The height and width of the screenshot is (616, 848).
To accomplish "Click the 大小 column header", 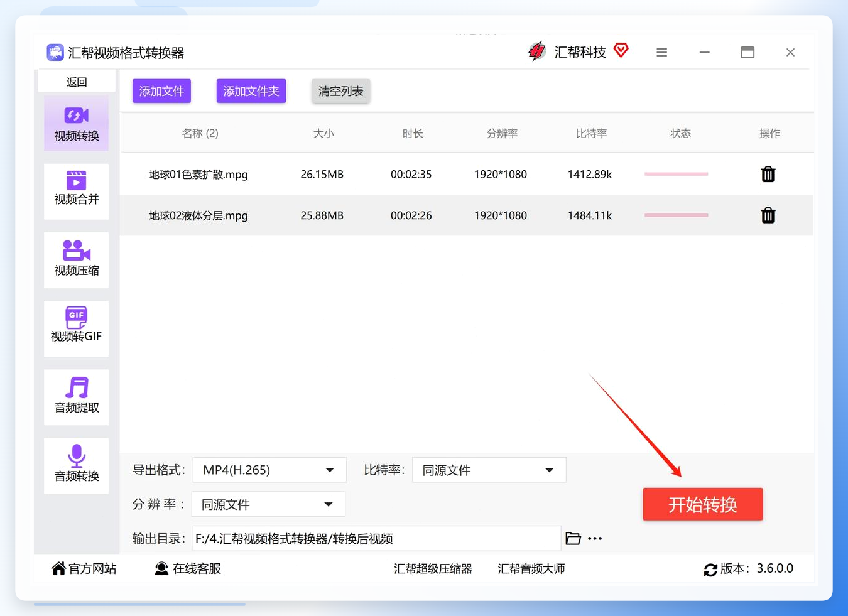I will coord(323,133).
